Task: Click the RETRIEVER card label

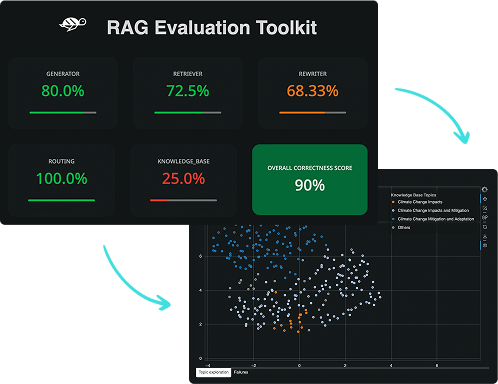Action: [x=188, y=74]
